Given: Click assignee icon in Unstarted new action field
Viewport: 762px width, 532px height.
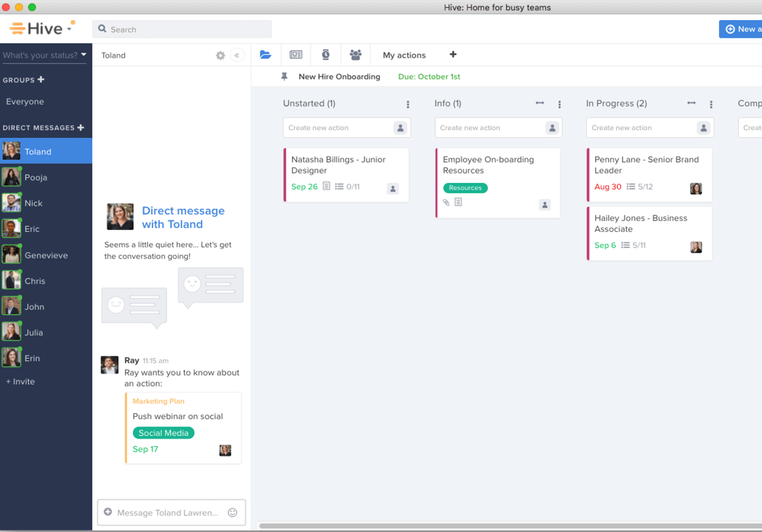Looking at the screenshot, I should pyautogui.click(x=400, y=128).
